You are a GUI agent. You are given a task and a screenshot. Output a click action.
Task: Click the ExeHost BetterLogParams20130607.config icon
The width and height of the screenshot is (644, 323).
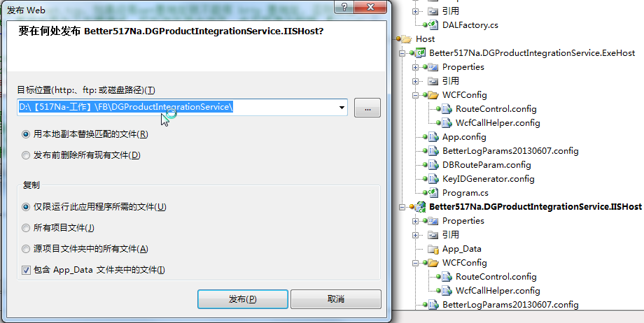[x=433, y=150]
